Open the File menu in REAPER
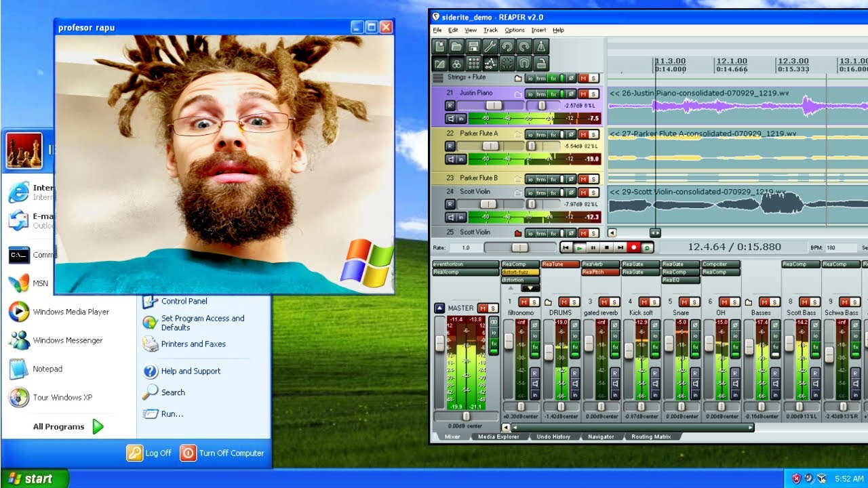Screen dimensions: 868x488 click(437, 30)
